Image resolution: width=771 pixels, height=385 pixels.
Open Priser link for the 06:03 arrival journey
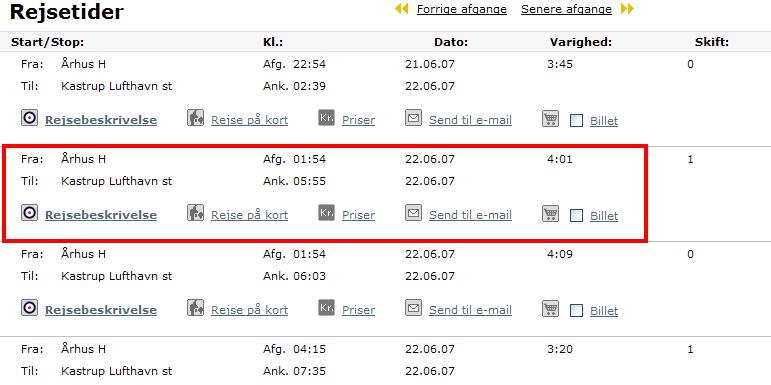click(358, 310)
